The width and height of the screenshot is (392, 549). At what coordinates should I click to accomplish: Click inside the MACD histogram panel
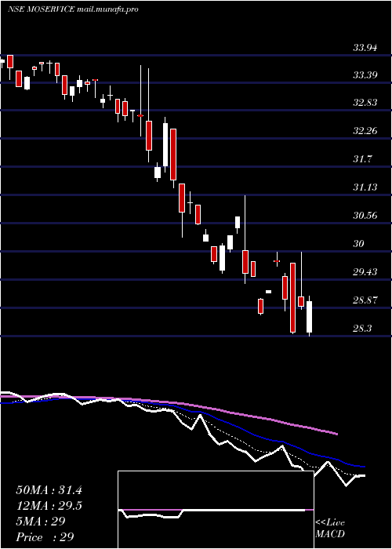pyautogui.click(x=216, y=510)
